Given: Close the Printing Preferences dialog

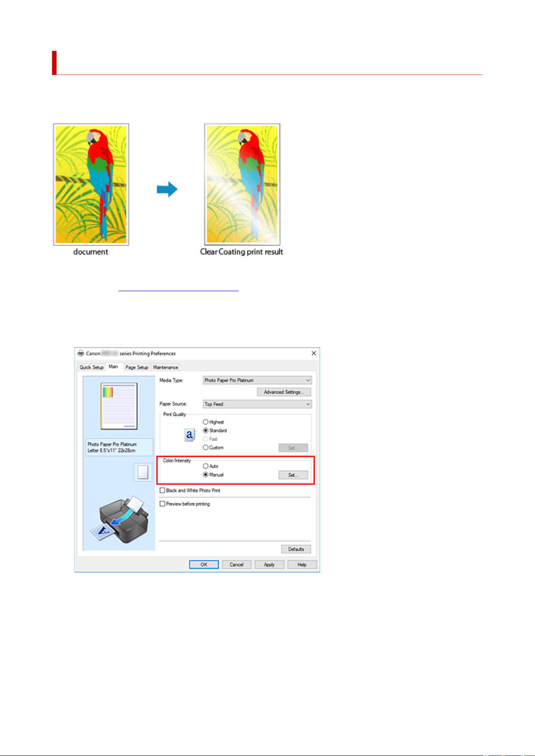Looking at the screenshot, I should click(x=314, y=354).
